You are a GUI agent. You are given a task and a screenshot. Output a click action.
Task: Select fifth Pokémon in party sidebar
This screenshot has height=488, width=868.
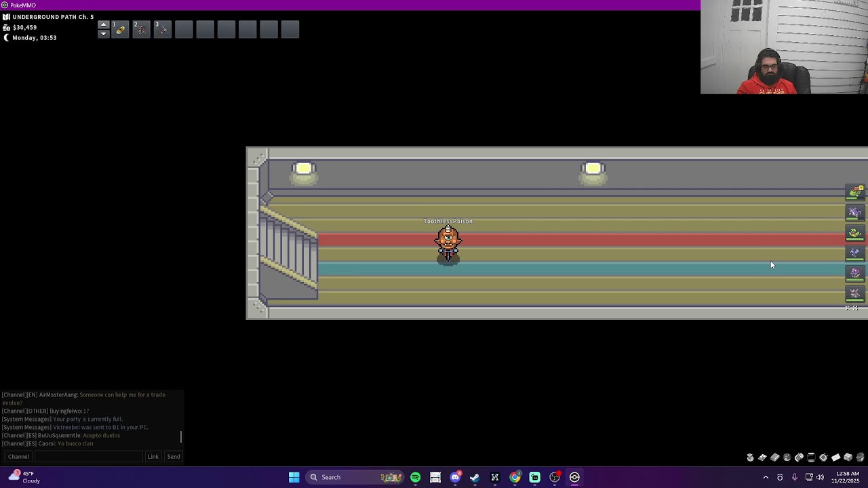(x=854, y=274)
